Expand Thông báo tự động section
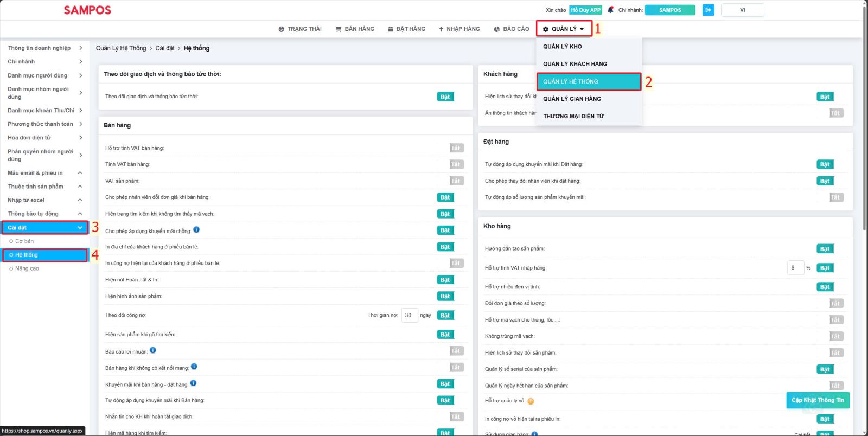This screenshot has width=868, height=436. (x=45, y=214)
